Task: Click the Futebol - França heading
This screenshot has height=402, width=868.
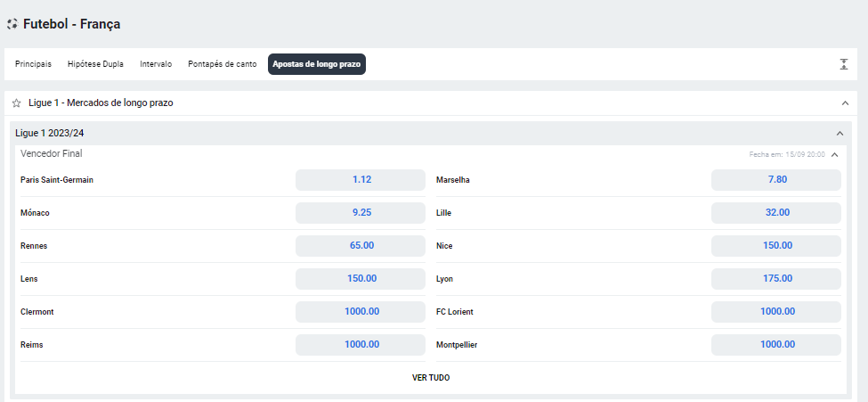Action: (71, 24)
